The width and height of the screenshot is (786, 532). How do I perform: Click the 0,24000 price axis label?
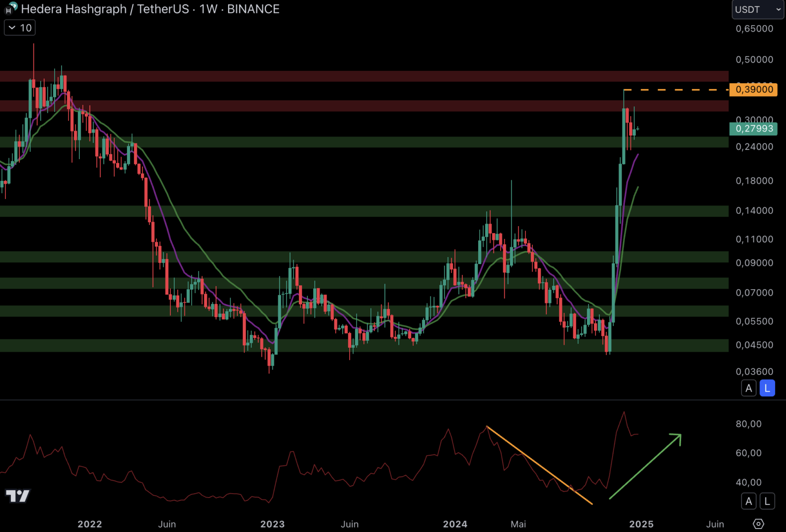(754, 147)
